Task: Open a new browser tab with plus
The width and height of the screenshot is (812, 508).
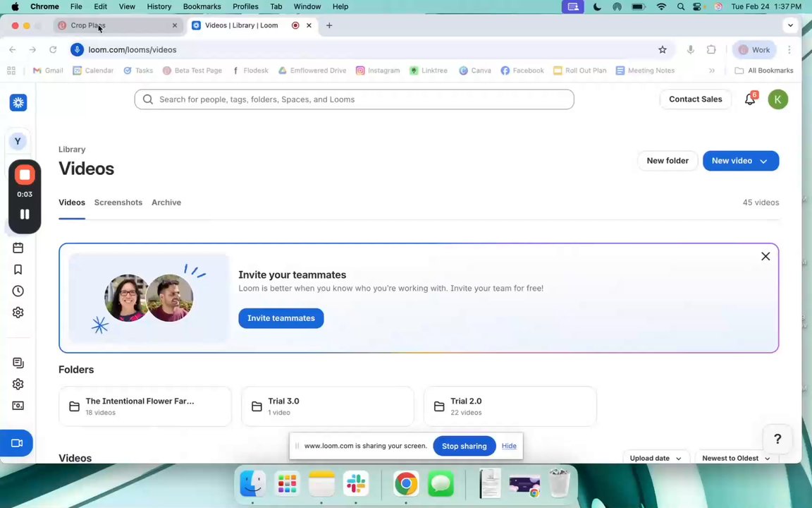Action: click(329, 25)
